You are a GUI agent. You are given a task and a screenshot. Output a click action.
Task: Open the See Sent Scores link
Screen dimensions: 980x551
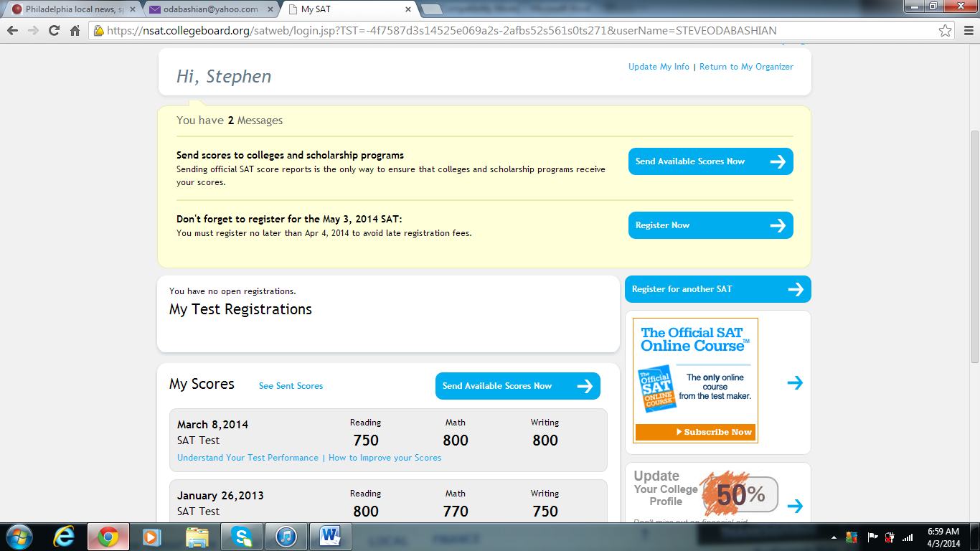tap(291, 386)
